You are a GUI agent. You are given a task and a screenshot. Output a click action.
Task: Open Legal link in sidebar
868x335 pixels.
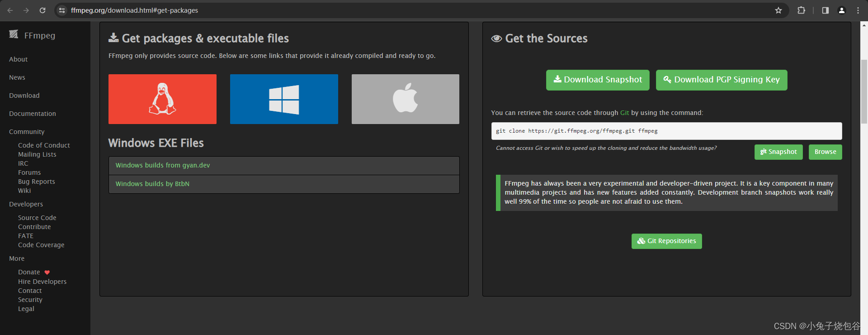pyautogui.click(x=26, y=309)
